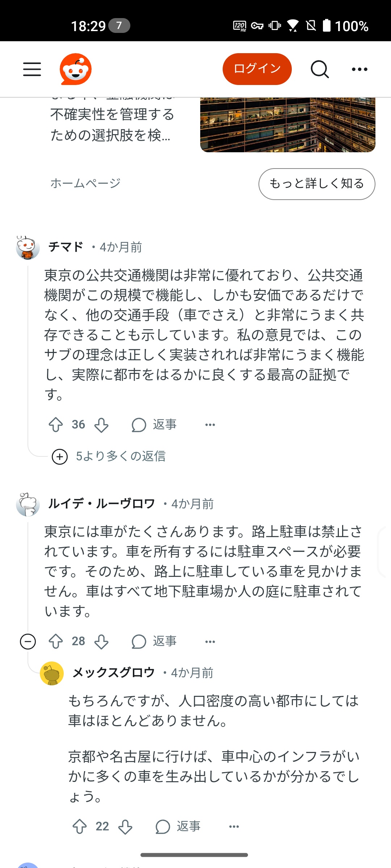Expand 5より多くの返信 replies
391x868 pixels.
coord(109,456)
